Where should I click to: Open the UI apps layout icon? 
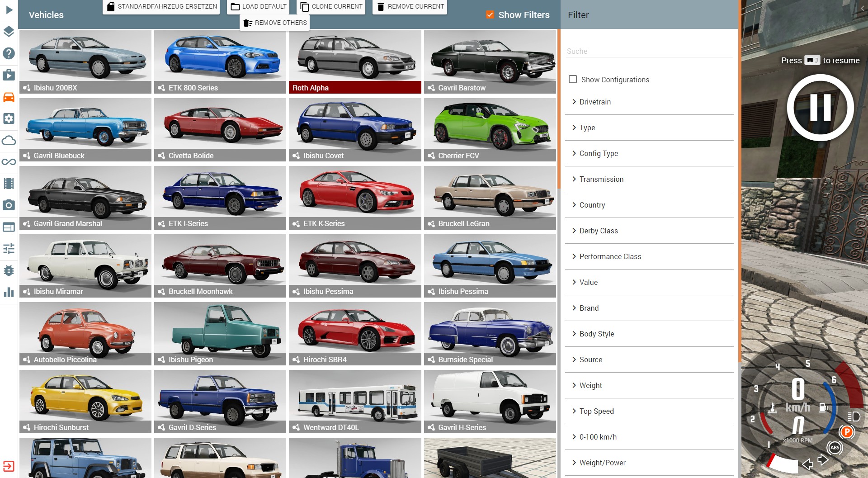point(9,227)
